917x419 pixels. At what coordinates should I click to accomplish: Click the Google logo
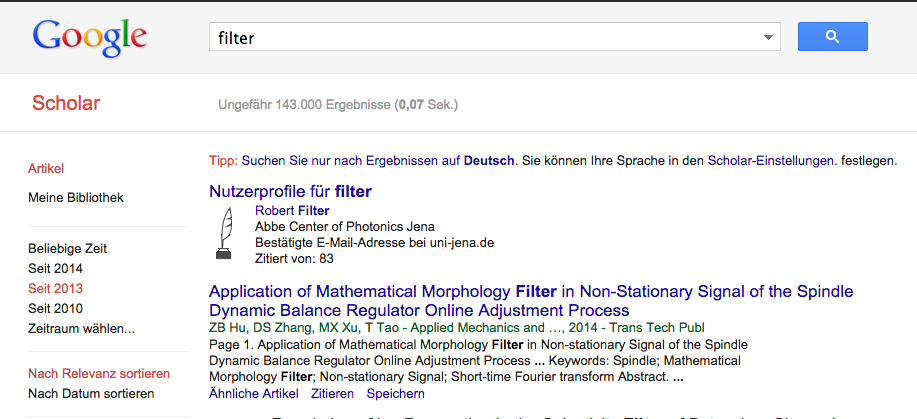click(90, 37)
